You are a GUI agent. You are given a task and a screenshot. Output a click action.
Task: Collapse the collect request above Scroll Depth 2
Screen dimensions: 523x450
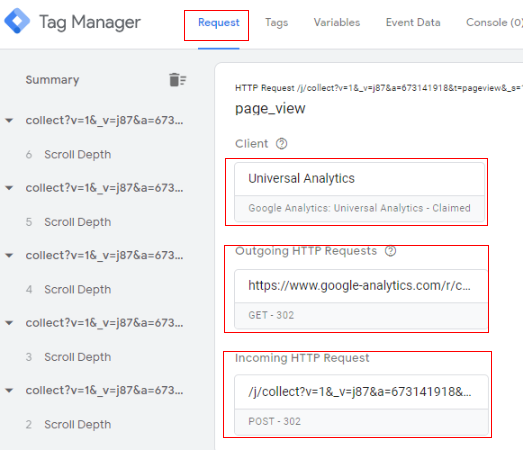click(9, 390)
